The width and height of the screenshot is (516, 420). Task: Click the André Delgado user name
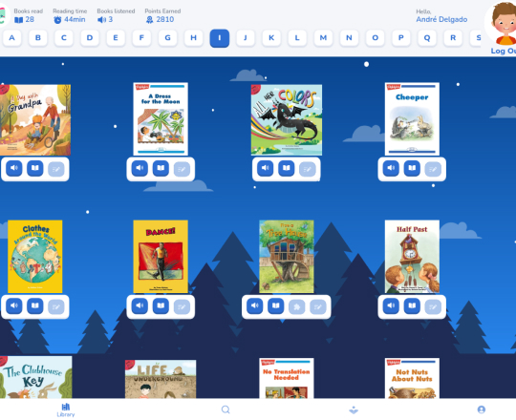[441, 19]
